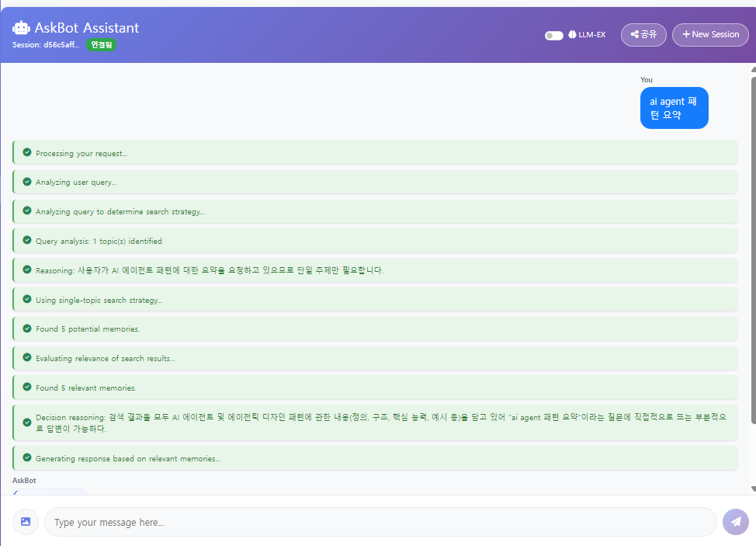Focus the "Type your message here" field
This screenshot has height=546, width=756.
(380, 522)
